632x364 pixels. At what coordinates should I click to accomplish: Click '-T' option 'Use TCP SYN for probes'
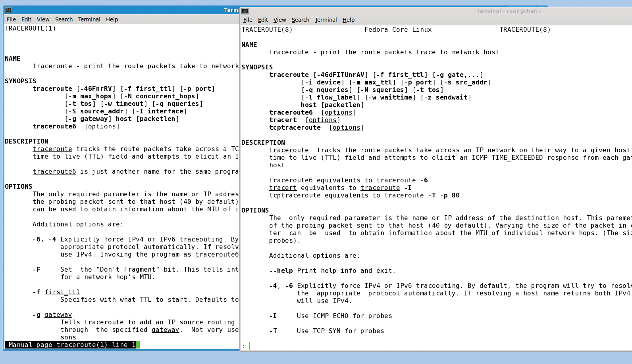point(327,331)
